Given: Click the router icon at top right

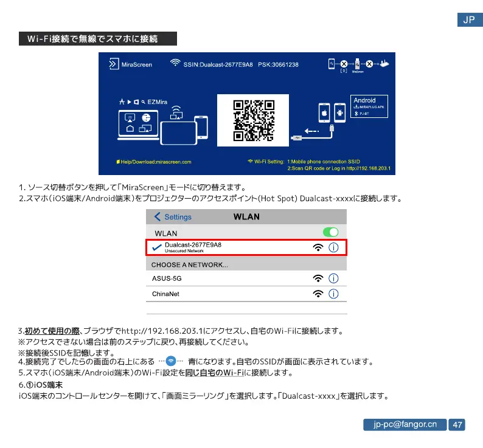Looking at the screenshot, I should pos(384,63).
